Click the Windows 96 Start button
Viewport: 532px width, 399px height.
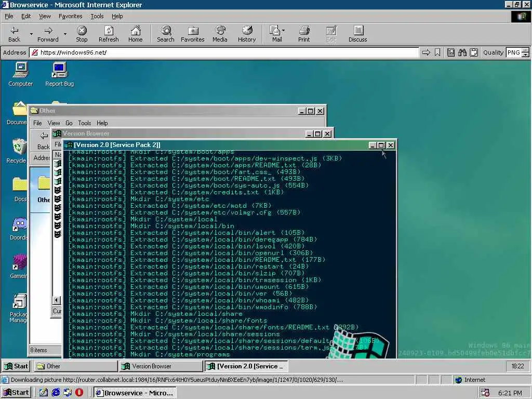[16, 366]
